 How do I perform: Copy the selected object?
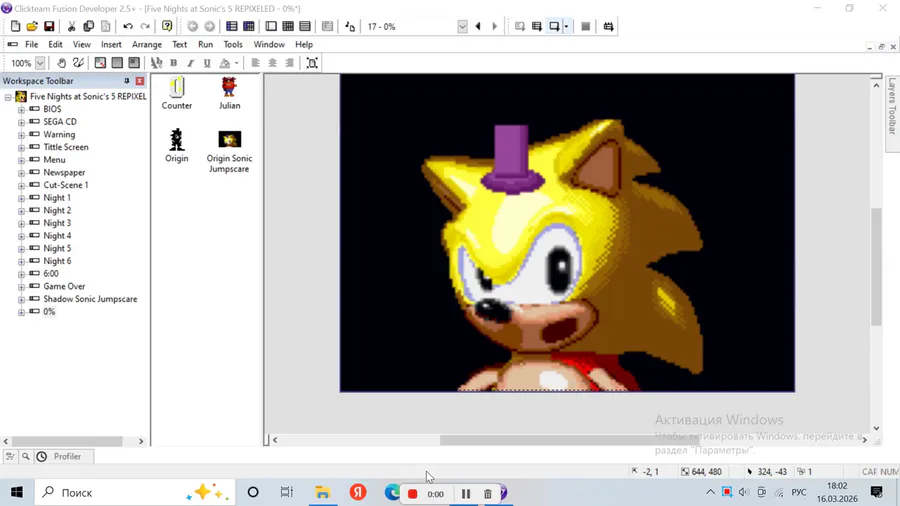88,26
